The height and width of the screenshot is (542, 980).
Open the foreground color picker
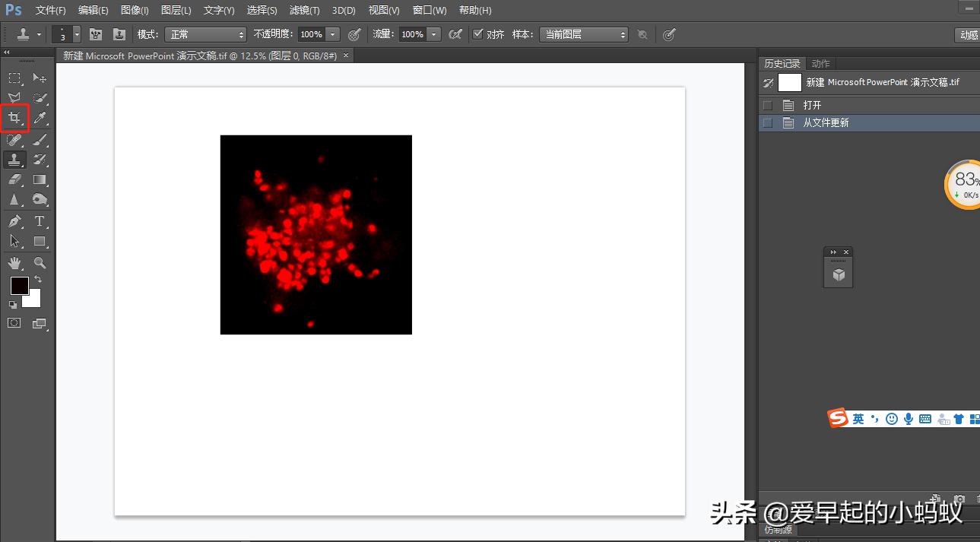pyautogui.click(x=18, y=285)
